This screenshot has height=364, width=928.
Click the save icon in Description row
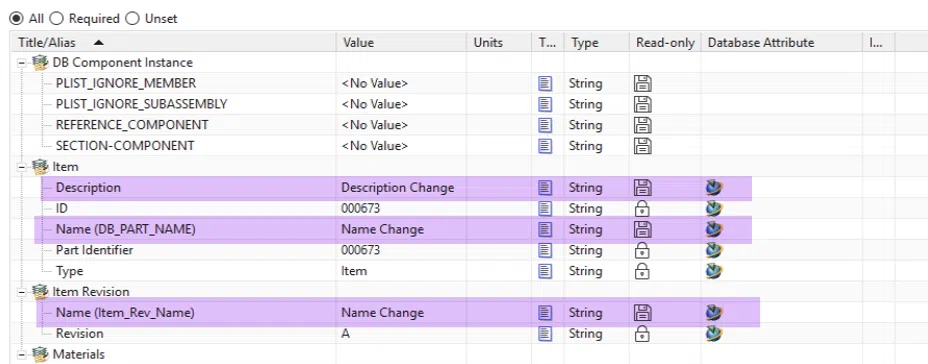(642, 188)
